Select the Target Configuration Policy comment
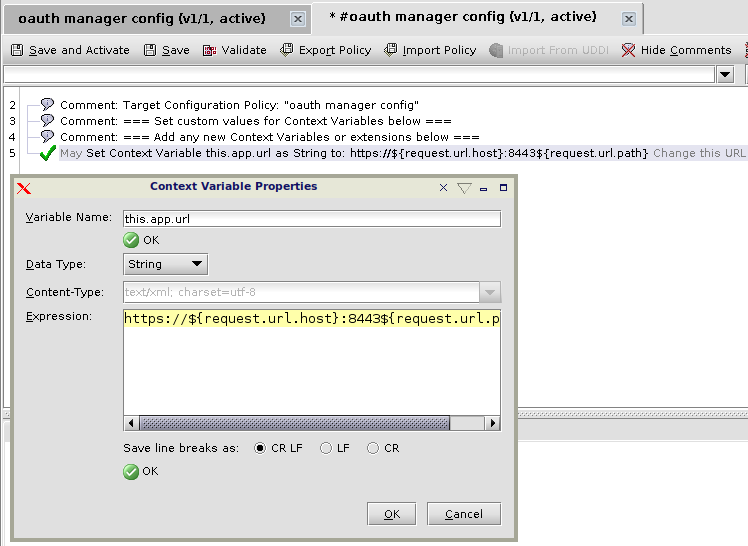 click(239, 105)
